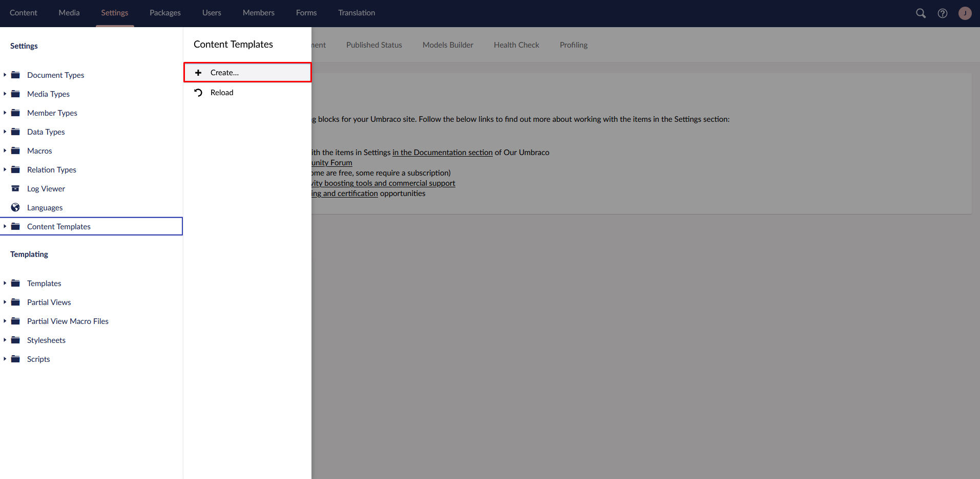Click the Data Types folder icon

[15, 132]
